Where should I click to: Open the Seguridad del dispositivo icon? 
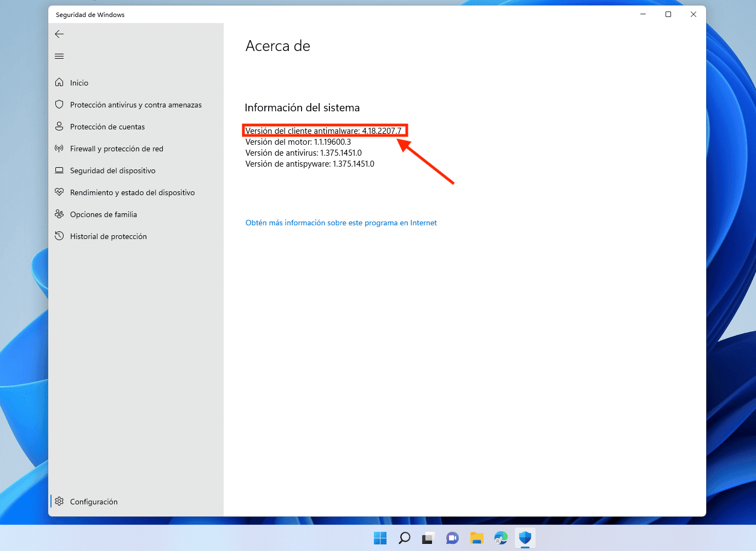(x=59, y=170)
